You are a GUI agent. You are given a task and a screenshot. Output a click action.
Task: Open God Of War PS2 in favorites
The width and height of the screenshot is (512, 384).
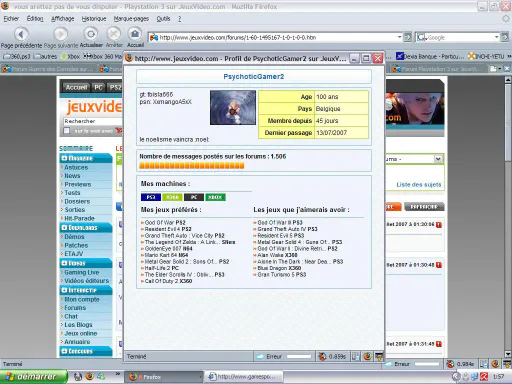click(165, 223)
